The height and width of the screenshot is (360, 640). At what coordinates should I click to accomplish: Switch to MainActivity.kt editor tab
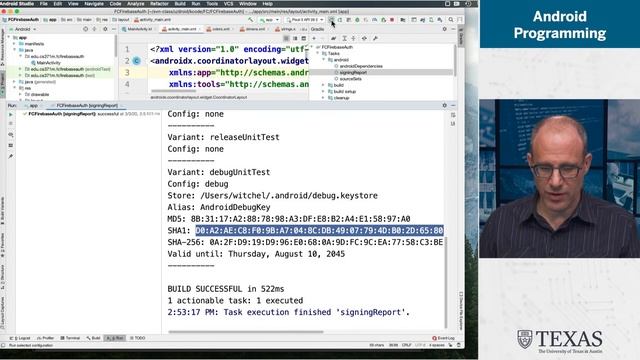(x=138, y=29)
